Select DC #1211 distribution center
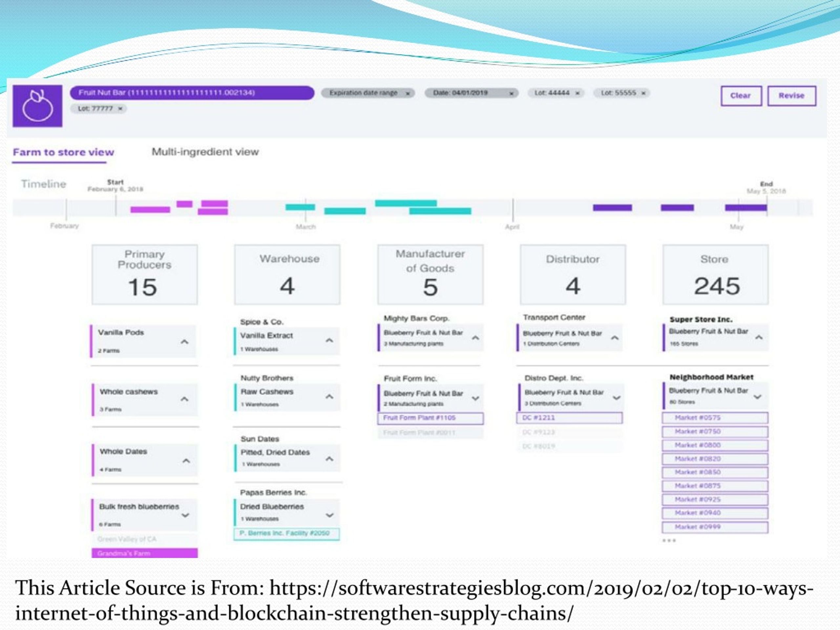Viewport: 840px width, 630px height. 569,418
